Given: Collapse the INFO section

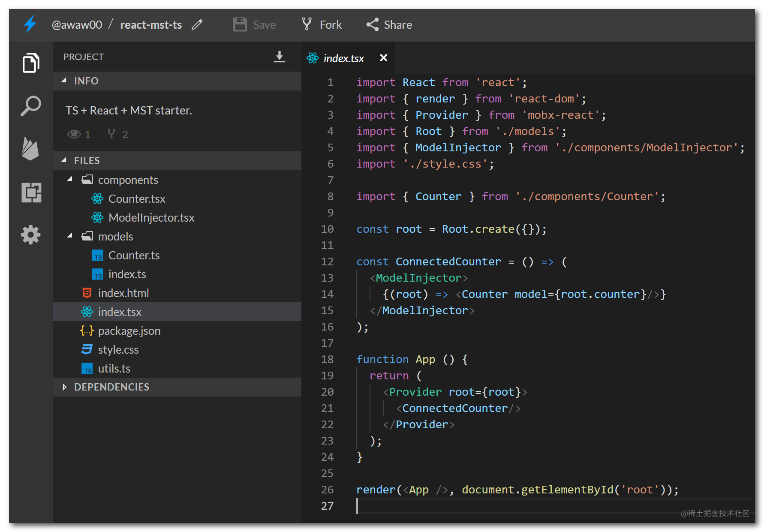Looking at the screenshot, I should click(x=64, y=81).
